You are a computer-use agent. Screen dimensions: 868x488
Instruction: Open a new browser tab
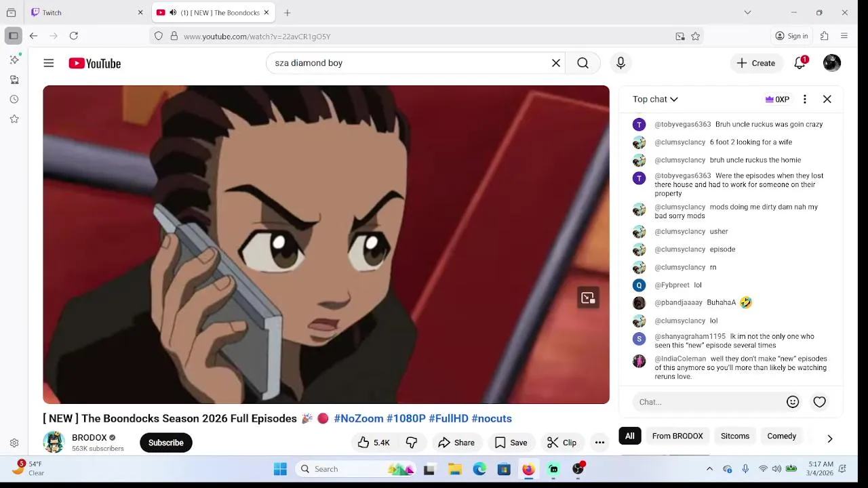pyautogui.click(x=288, y=12)
